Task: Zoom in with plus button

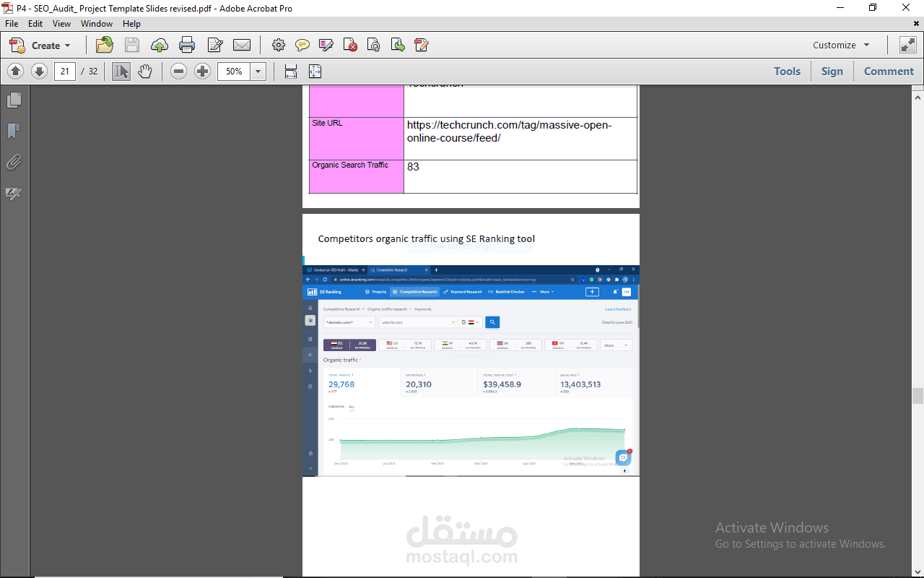Action: pyautogui.click(x=203, y=72)
